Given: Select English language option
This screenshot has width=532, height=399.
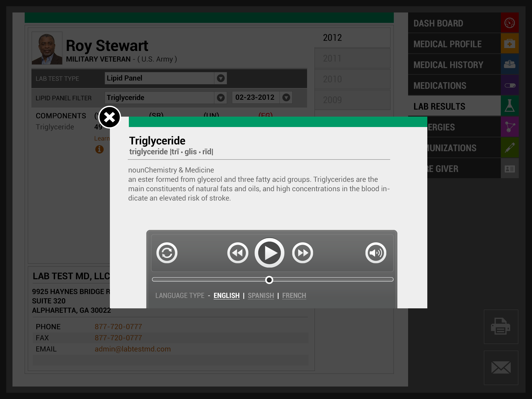Looking at the screenshot, I should (x=227, y=296).
